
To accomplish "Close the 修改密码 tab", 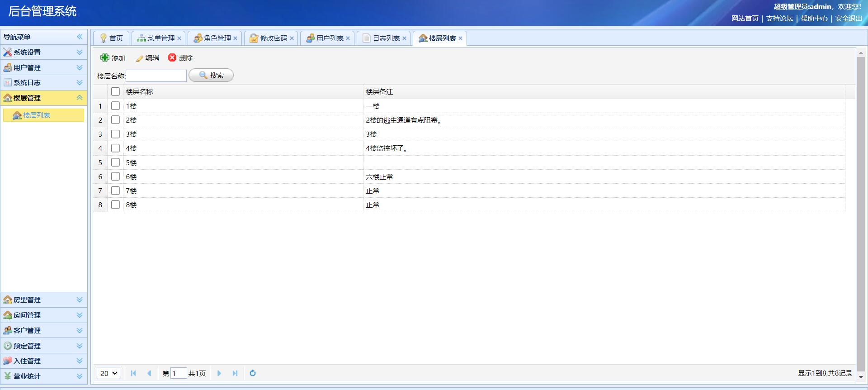I will [292, 38].
